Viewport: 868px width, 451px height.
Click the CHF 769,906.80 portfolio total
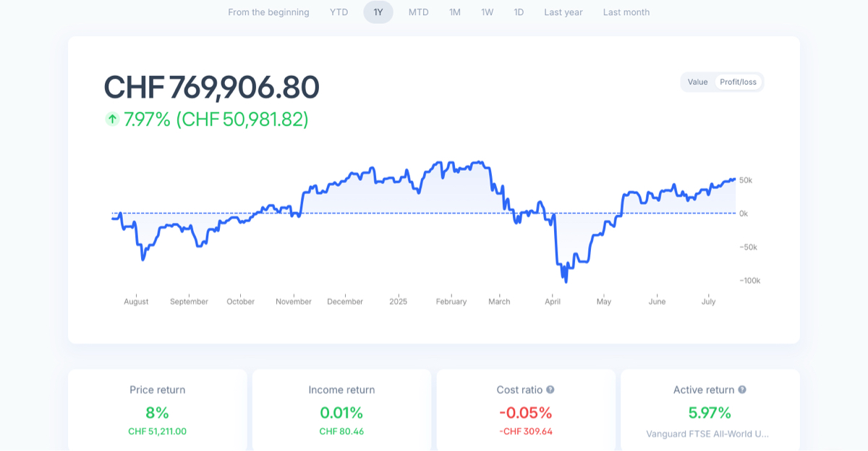coord(212,88)
